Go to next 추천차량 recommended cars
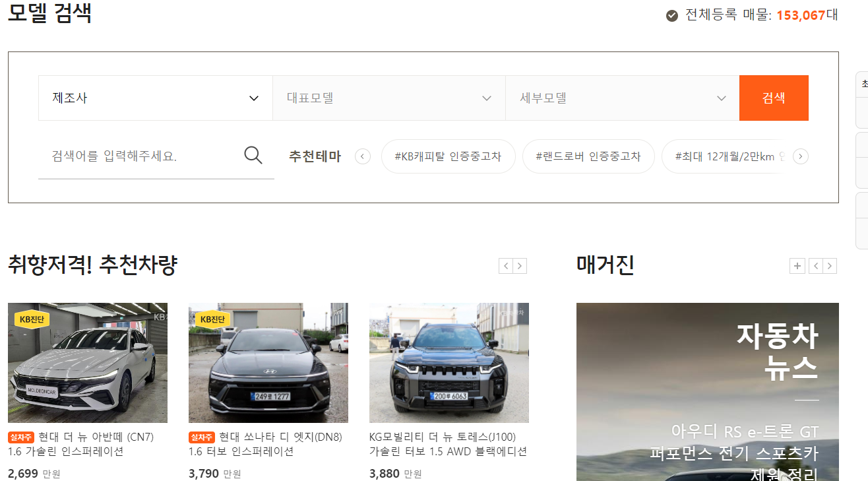Screen dimensions: 868x481 [520, 266]
